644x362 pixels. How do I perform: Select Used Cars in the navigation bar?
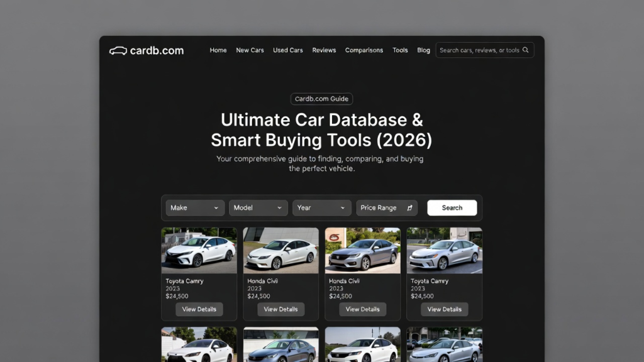click(288, 50)
